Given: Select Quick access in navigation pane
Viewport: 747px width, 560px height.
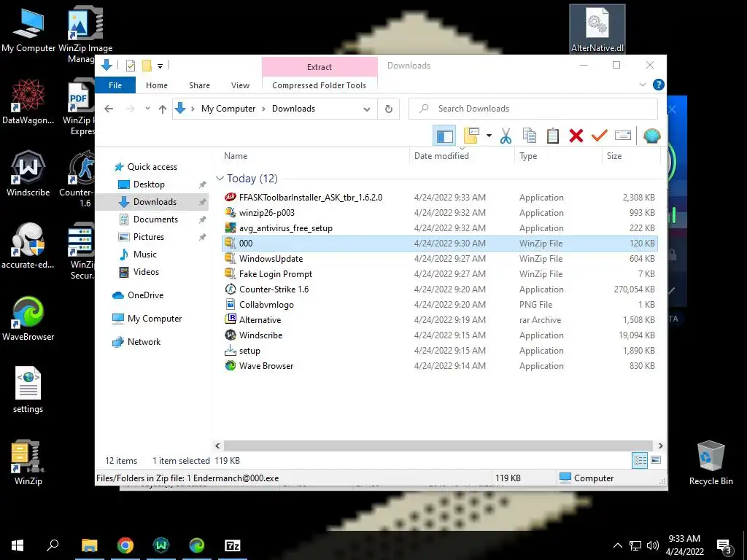Looking at the screenshot, I should tap(152, 167).
